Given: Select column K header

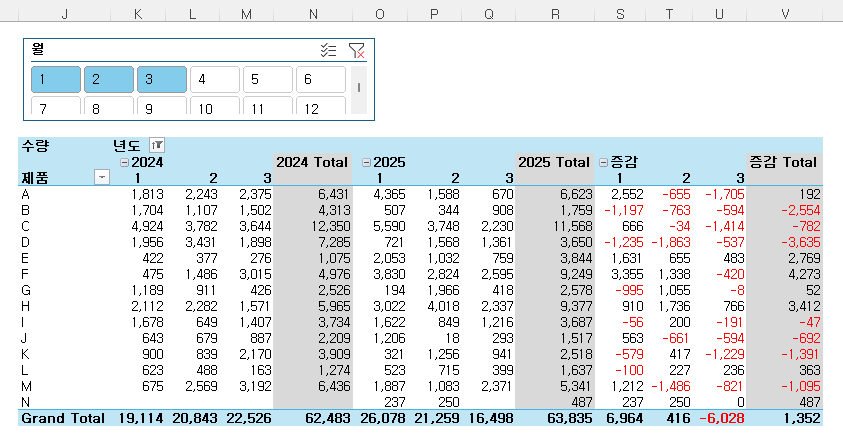Looking at the screenshot, I should point(138,14).
